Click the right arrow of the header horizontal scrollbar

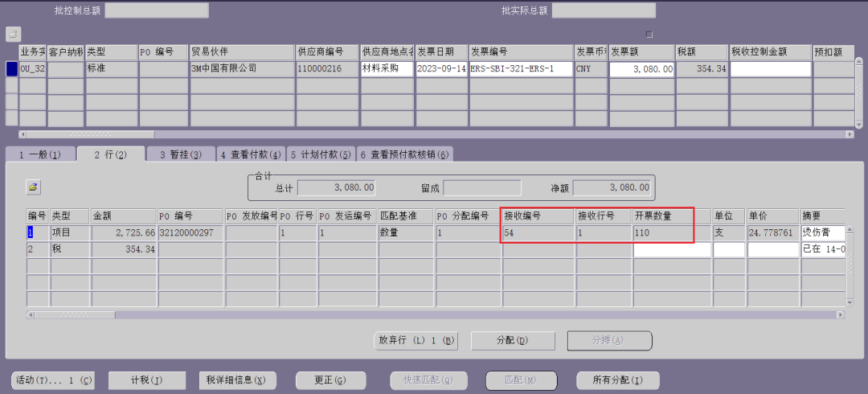click(x=850, y=134)
